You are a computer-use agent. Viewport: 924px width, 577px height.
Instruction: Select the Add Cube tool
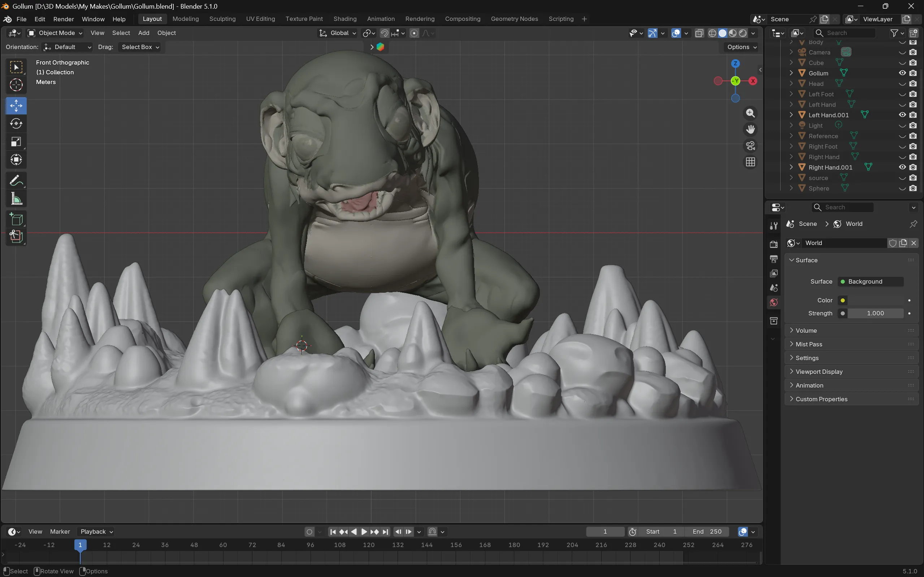click(16, 219)
